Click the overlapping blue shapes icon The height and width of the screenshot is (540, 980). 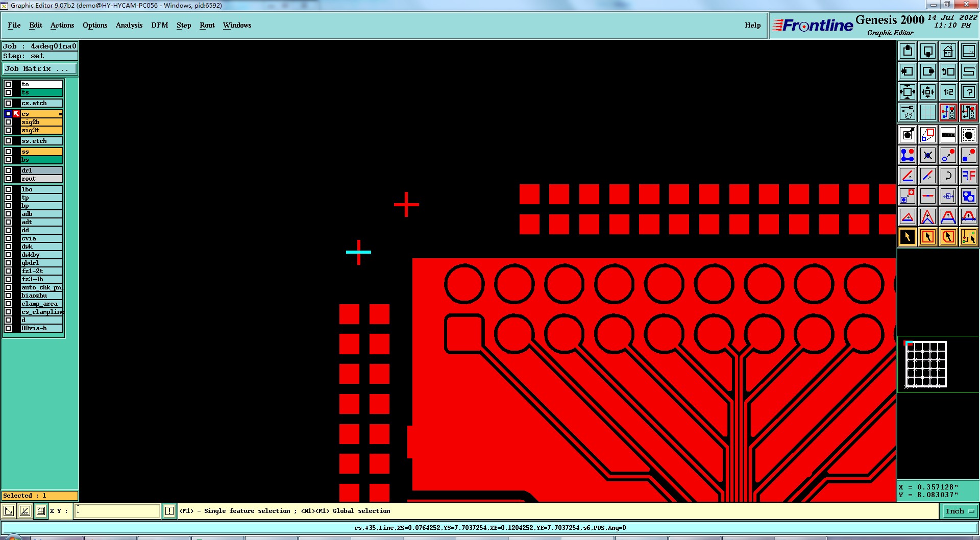[969, 196]
